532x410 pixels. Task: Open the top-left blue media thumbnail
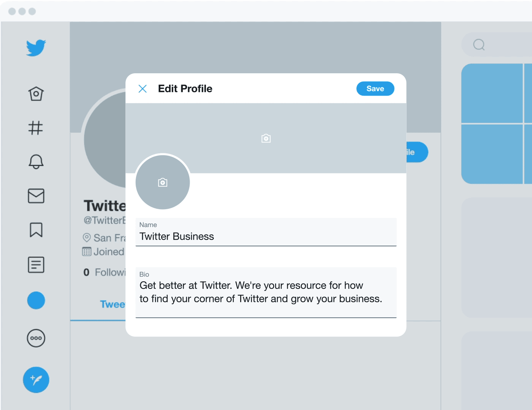click(492, 93)
